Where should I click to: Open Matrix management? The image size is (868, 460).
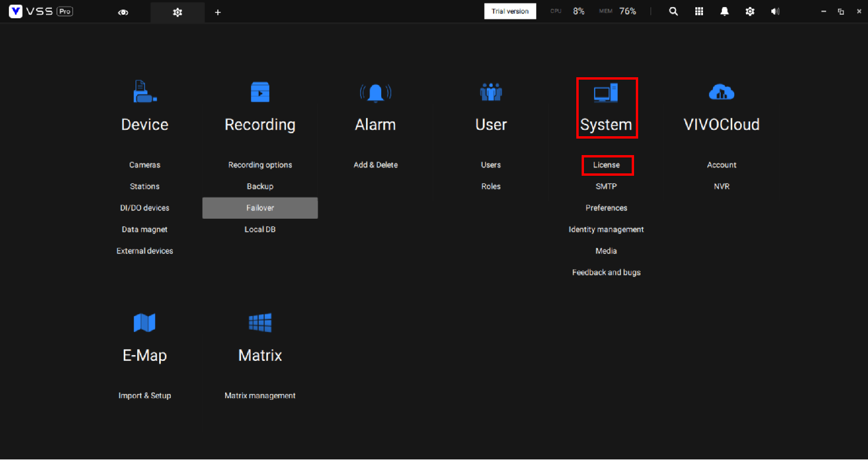click(260, 396)
